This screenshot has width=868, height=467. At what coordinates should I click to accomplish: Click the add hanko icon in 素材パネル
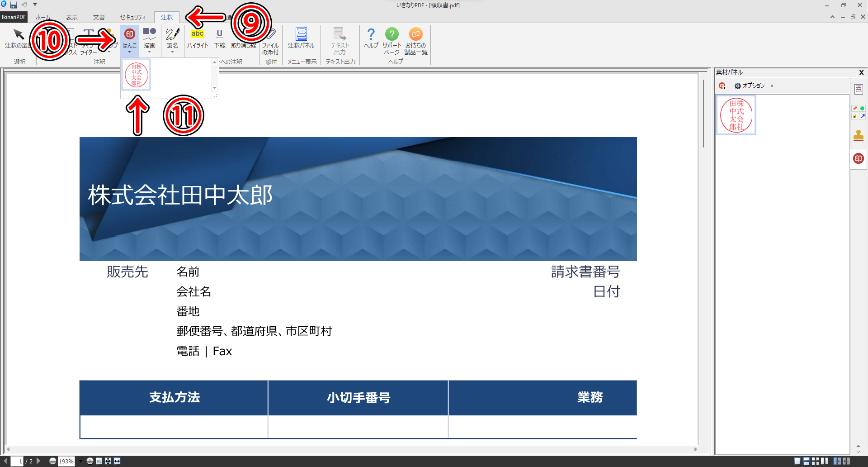click(x=722, y=86)
